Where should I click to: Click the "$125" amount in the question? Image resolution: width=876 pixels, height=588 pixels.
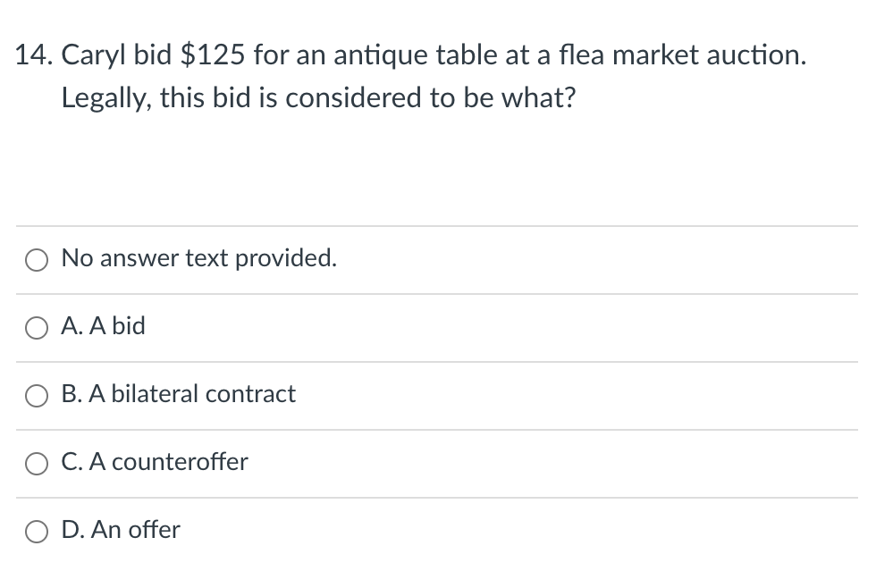(x=213, y=56)
